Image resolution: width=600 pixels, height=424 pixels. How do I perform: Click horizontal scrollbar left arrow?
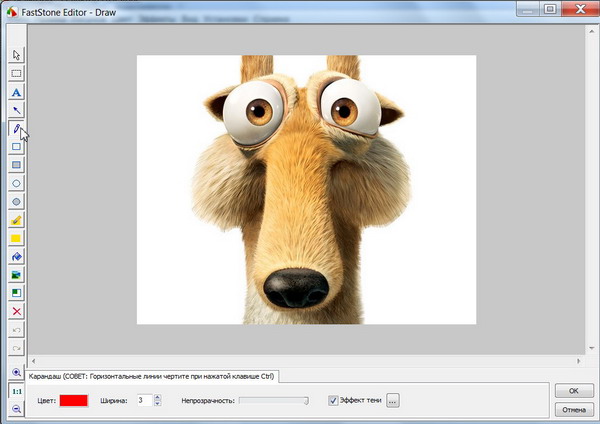point(33,360)
